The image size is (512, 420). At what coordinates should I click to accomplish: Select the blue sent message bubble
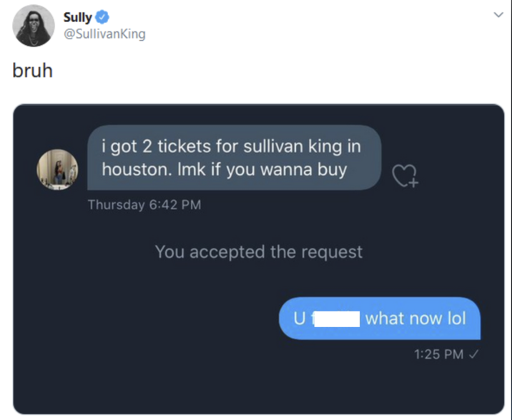click(379, 318)
